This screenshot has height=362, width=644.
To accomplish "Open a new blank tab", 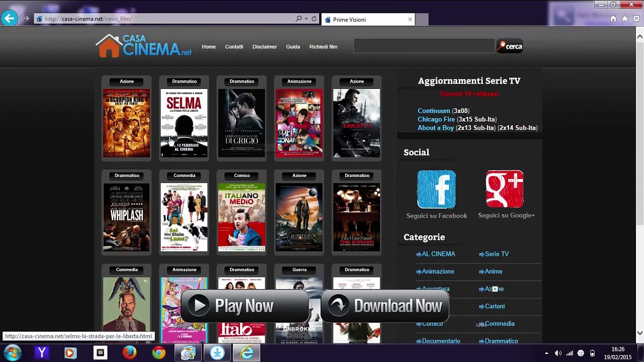I will coord(422,20).
